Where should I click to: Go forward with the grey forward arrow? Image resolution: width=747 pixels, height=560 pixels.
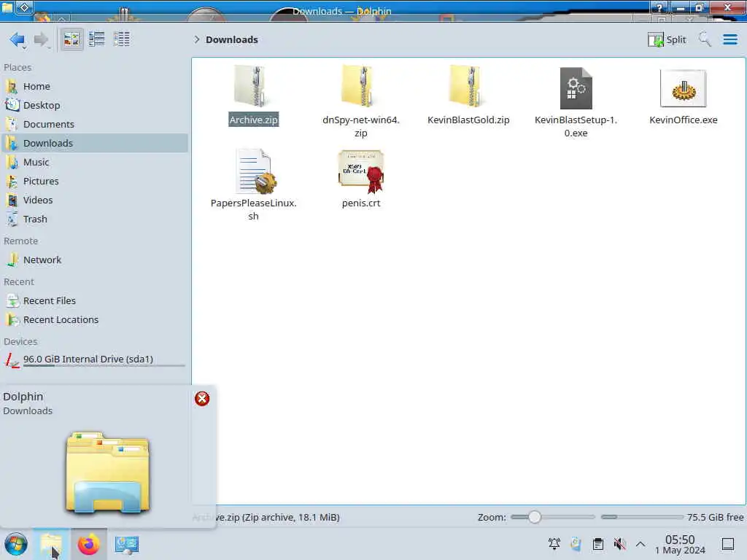click(42, 39)
